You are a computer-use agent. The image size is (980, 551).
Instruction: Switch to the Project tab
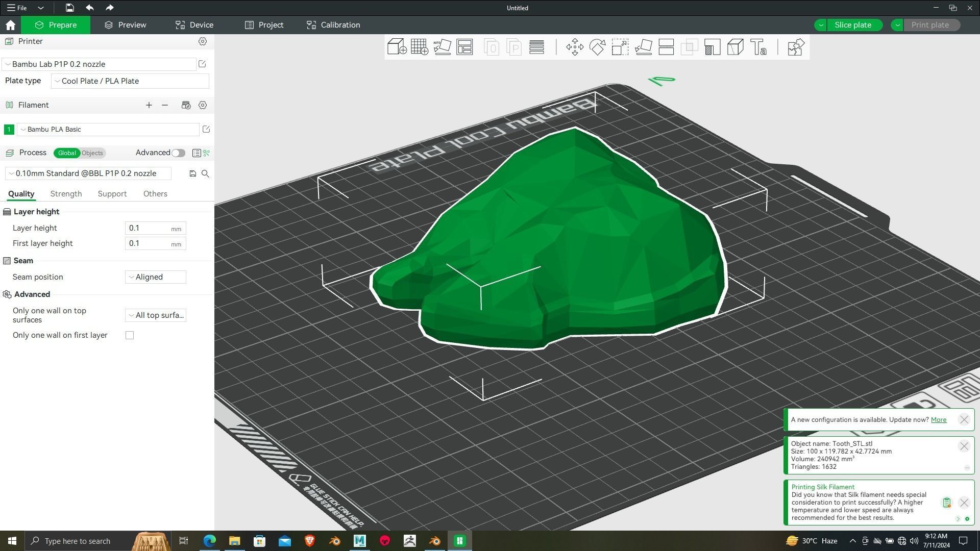pyautogui.click(x=264, y=25)
